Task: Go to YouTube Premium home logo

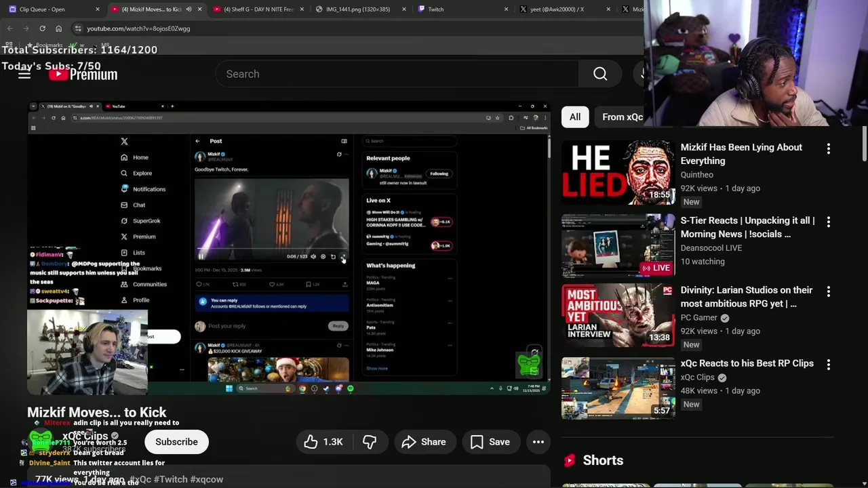Action: tap(83, 74)
